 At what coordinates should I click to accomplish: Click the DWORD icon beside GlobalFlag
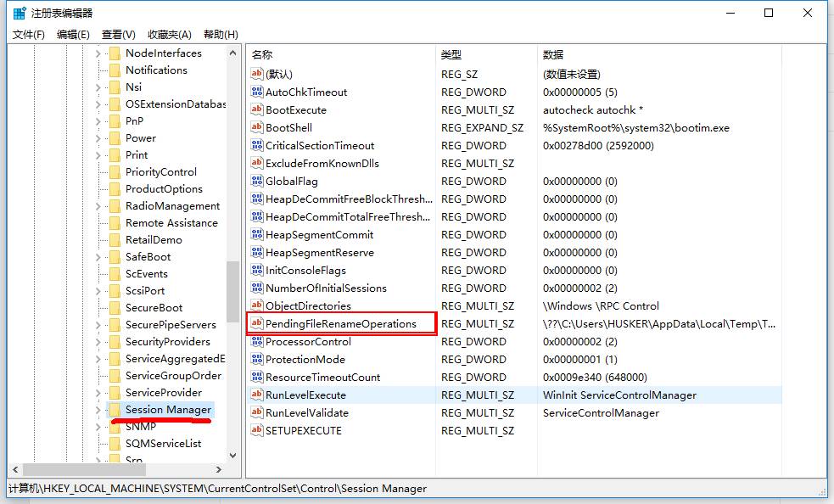click(x=258, y=181)
